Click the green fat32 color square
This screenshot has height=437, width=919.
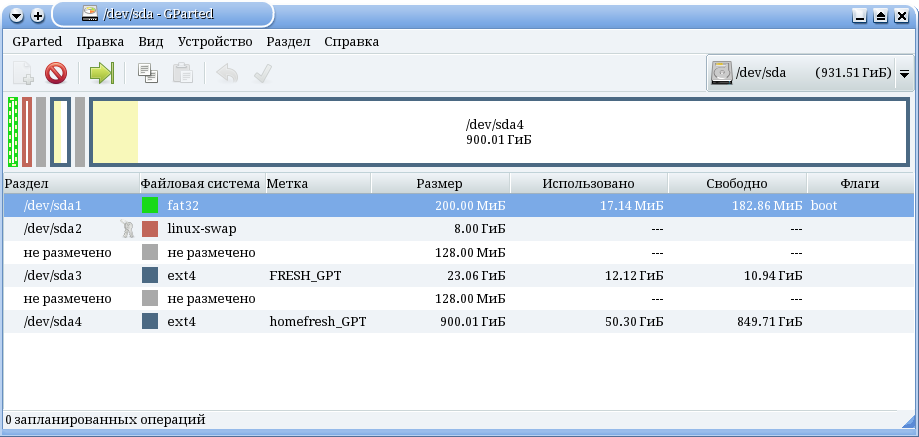coord(150,206)
